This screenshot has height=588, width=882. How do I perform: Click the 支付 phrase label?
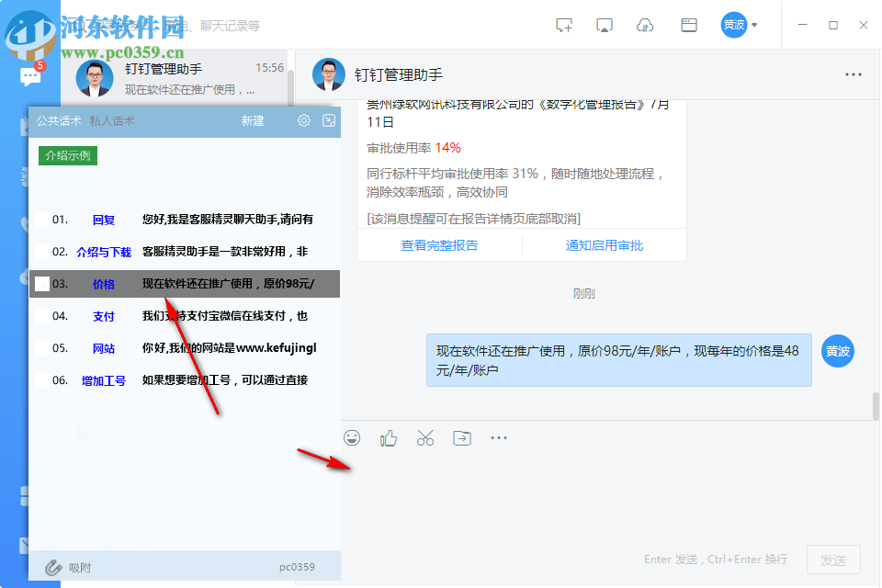104,316
